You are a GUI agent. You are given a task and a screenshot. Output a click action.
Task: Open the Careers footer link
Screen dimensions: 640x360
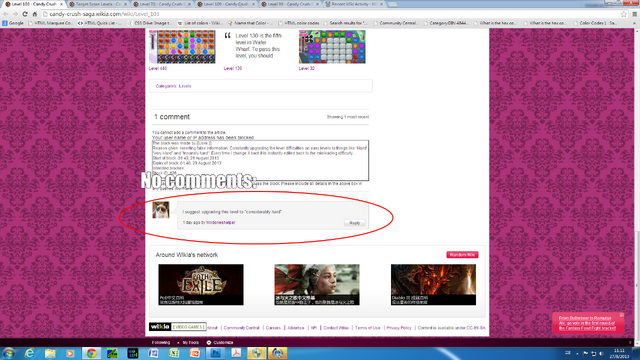coord(273,328)
